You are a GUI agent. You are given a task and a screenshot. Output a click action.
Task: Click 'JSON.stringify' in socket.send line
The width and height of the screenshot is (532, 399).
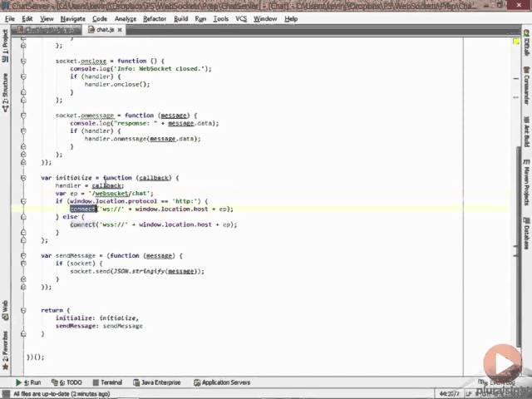[139, 272]
